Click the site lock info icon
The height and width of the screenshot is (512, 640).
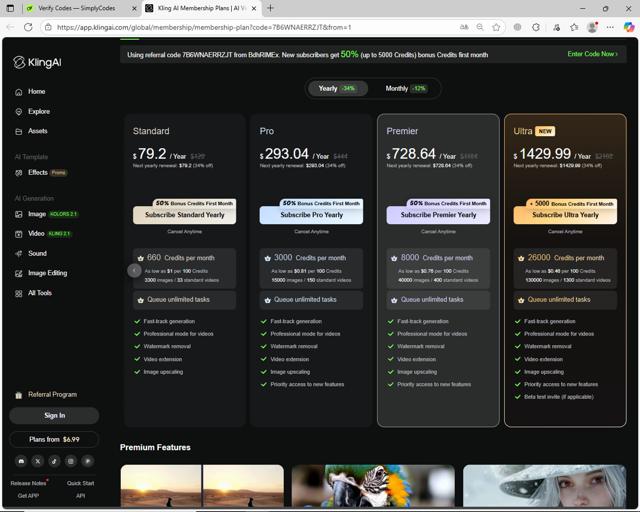(48, 27)
